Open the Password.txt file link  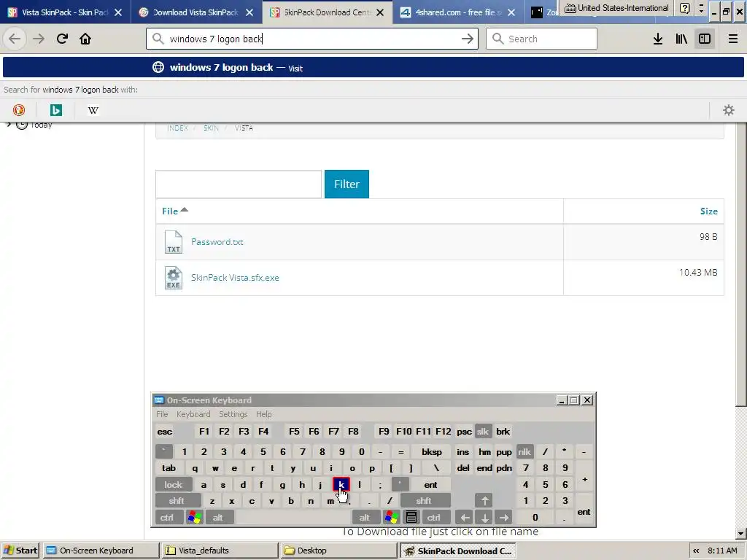(217, 242)
